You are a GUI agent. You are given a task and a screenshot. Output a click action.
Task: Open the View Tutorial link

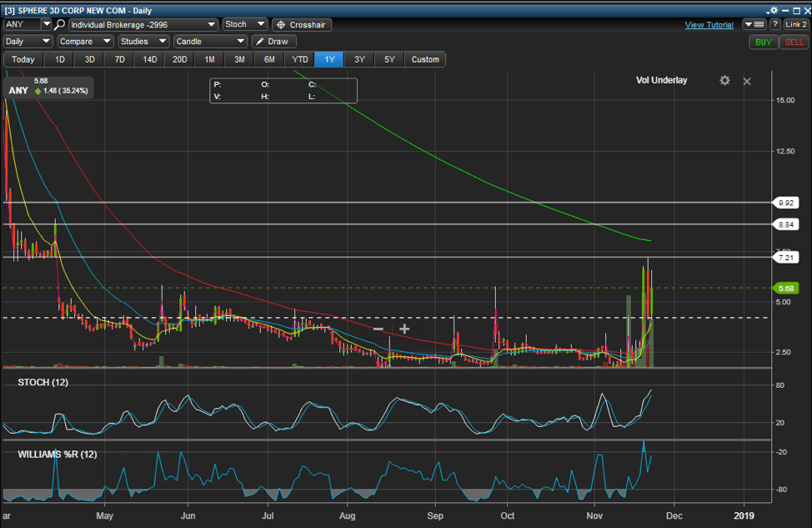[x=709, y=25]
